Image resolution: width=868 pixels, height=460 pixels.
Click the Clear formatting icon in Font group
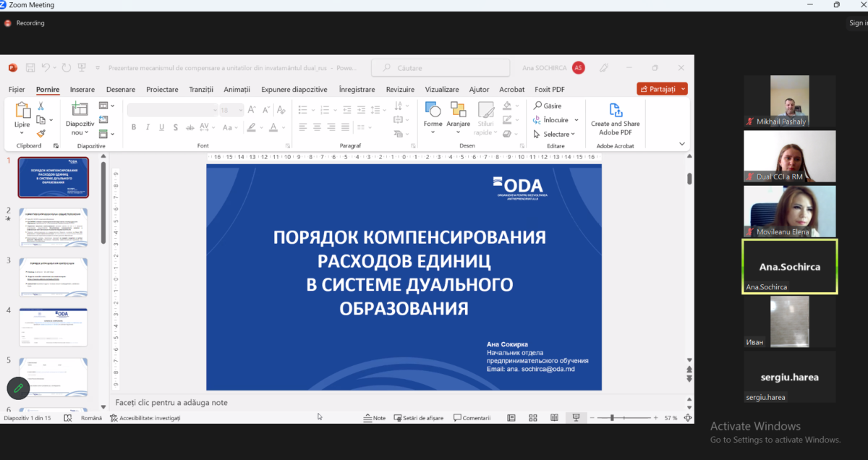(281, 110)
